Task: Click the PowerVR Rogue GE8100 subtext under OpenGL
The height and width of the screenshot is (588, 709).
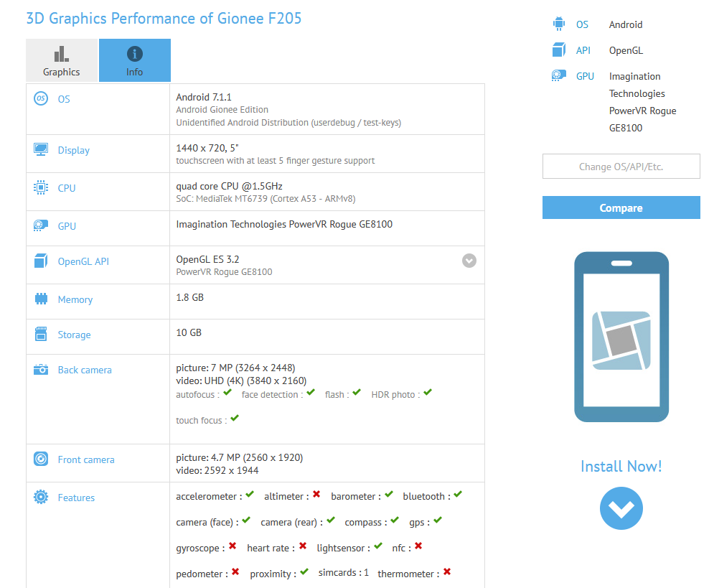Action: click(x=225, y=272)
